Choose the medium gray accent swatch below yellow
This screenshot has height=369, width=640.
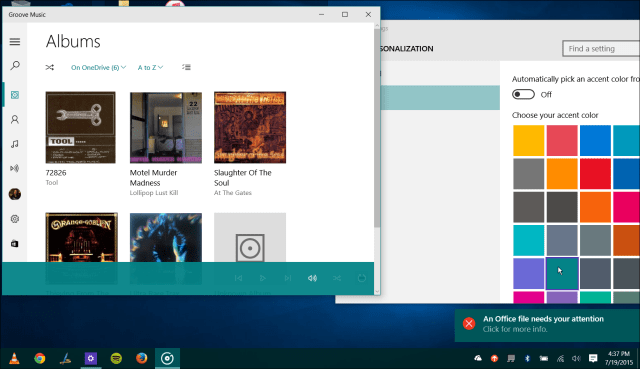[529, 174]
